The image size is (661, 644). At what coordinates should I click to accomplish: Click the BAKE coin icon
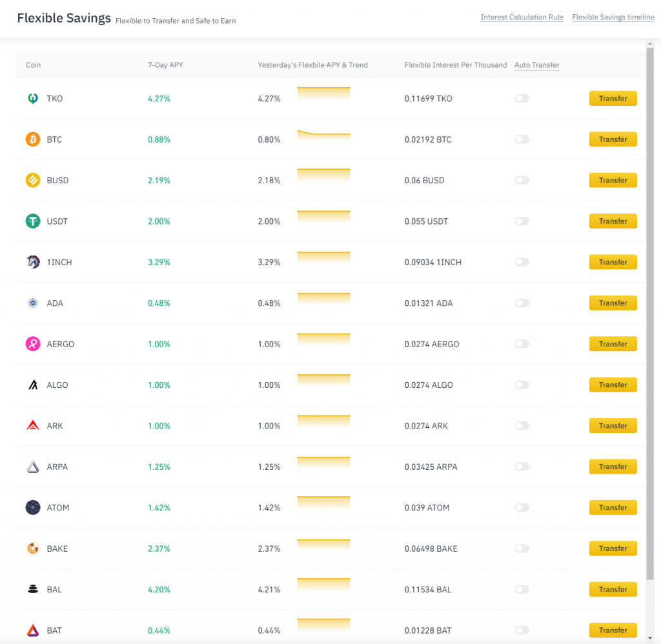point(33,548)
